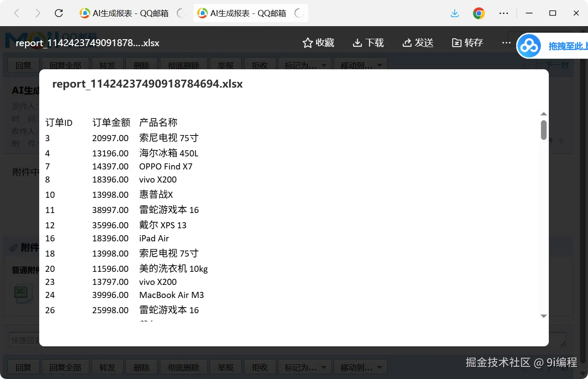The width and height of the screenshot is (588, 379).
Task: Click the cell 美的洗衣机 10kg
Action: pos(174,269)
